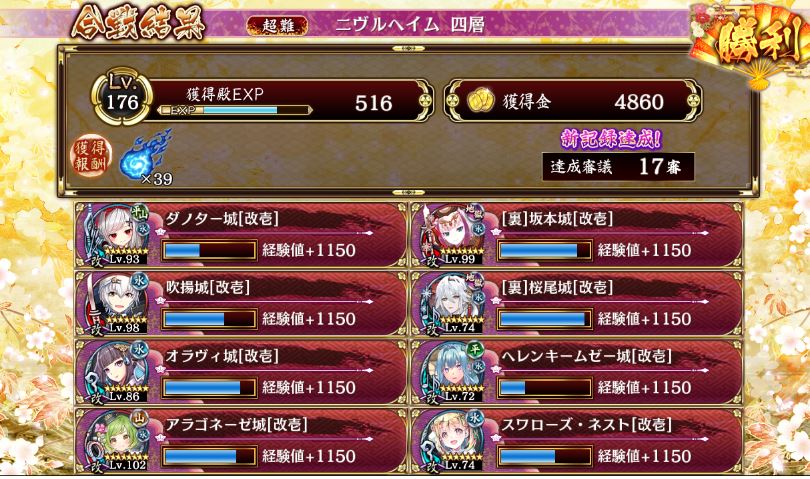Click the ヘレンキームゼー城[改壱] result row

(578, 373)
